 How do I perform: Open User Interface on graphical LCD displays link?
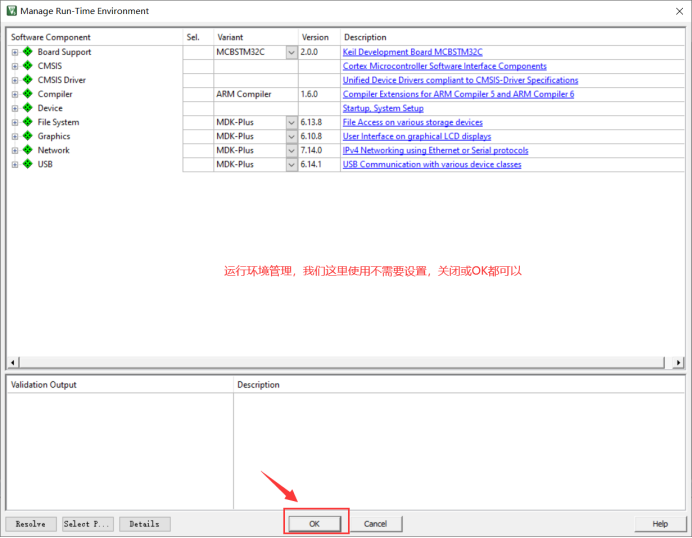pos(417,136)
